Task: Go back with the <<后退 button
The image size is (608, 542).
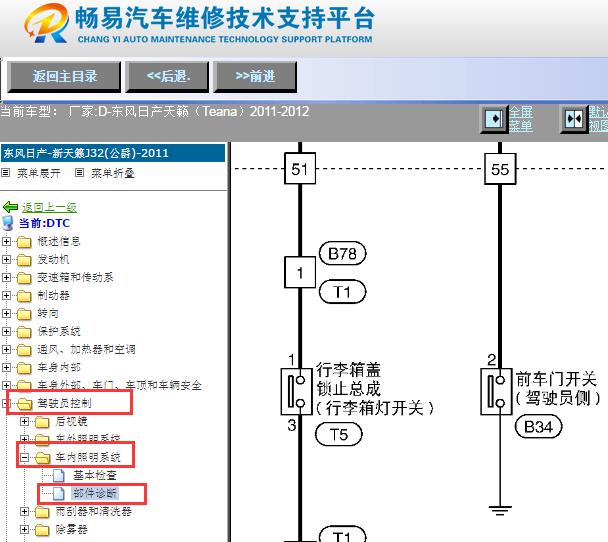Action: 168,77
